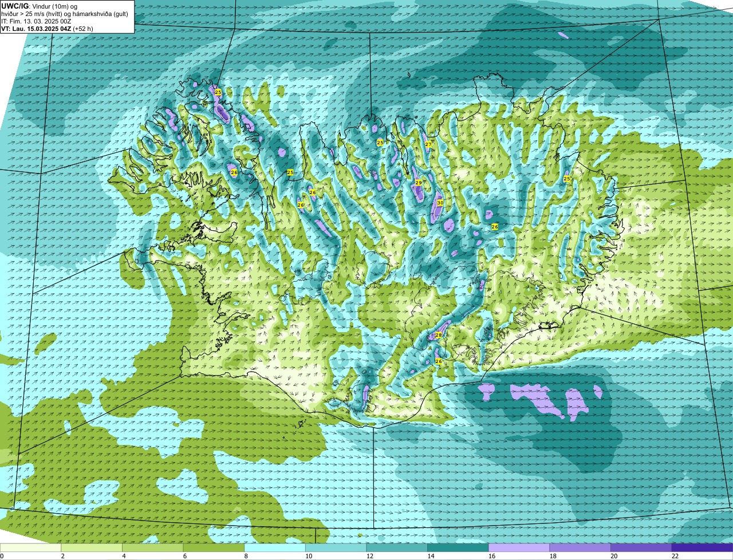The width and height of the screenshot is (733, 560).
Task: Click the 16–18 m/s lavender legend swatch
Action: (519, 547)
